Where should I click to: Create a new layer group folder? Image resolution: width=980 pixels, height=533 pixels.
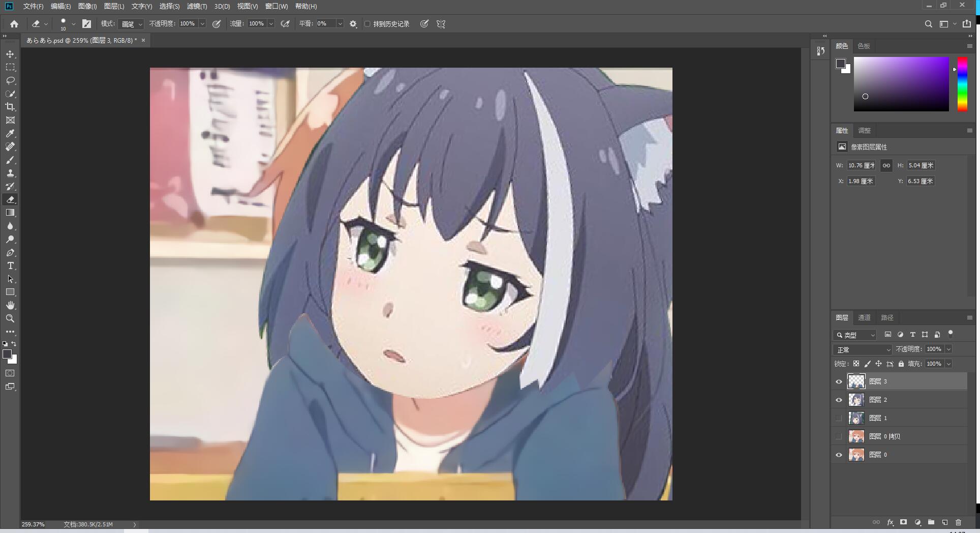(931, 522)
